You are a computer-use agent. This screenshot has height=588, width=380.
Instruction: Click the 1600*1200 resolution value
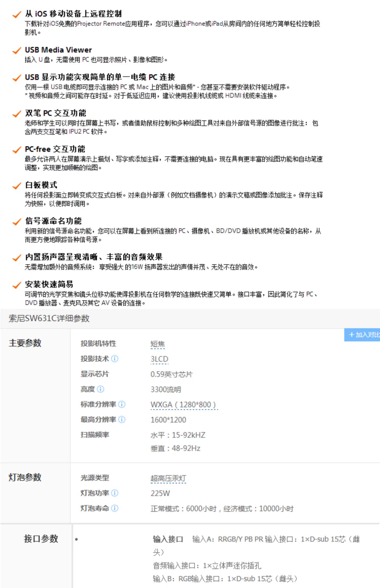(168, 420)
